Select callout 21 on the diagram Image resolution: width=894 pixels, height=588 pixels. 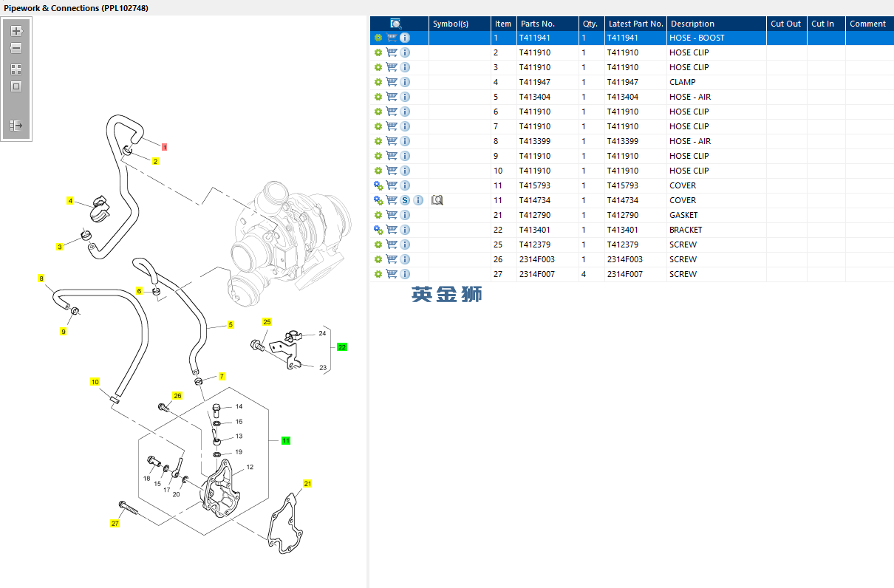tap(307, 484)
